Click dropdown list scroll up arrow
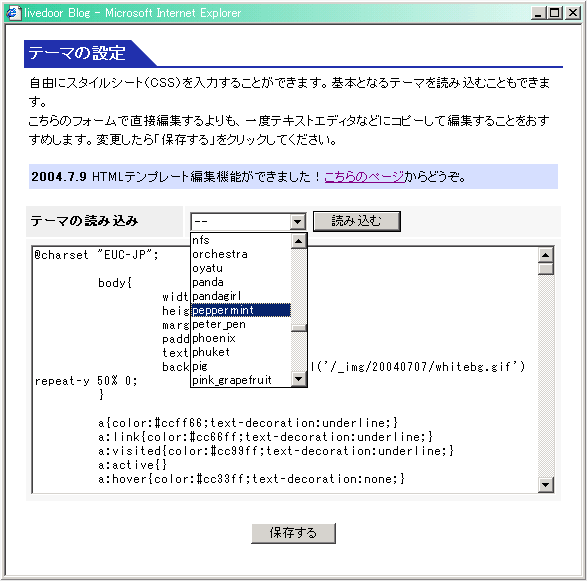Screen dimensions: 587x581 tap(299, 241)
